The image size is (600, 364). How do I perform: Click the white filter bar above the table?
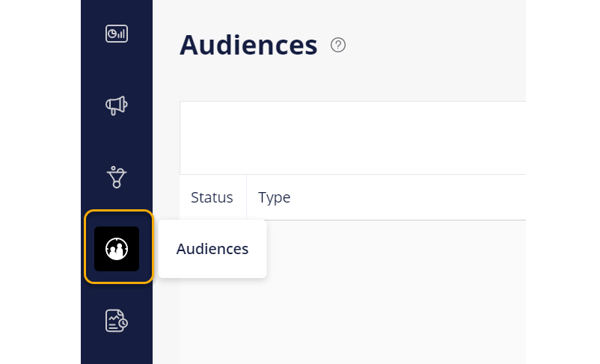tap(352, 138)
